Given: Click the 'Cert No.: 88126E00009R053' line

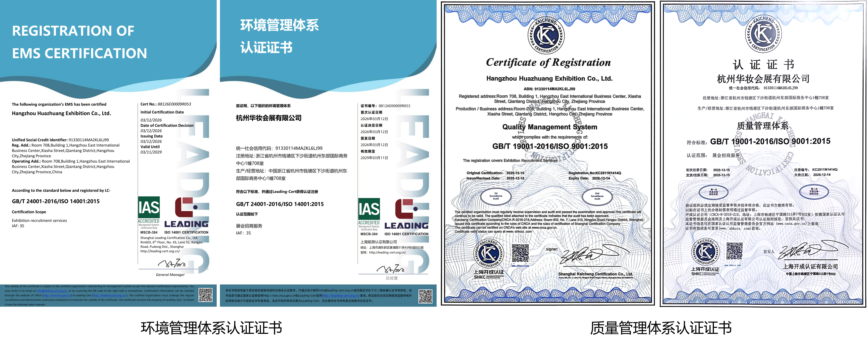Looking at the screenshot, I should tap(166, 104).
